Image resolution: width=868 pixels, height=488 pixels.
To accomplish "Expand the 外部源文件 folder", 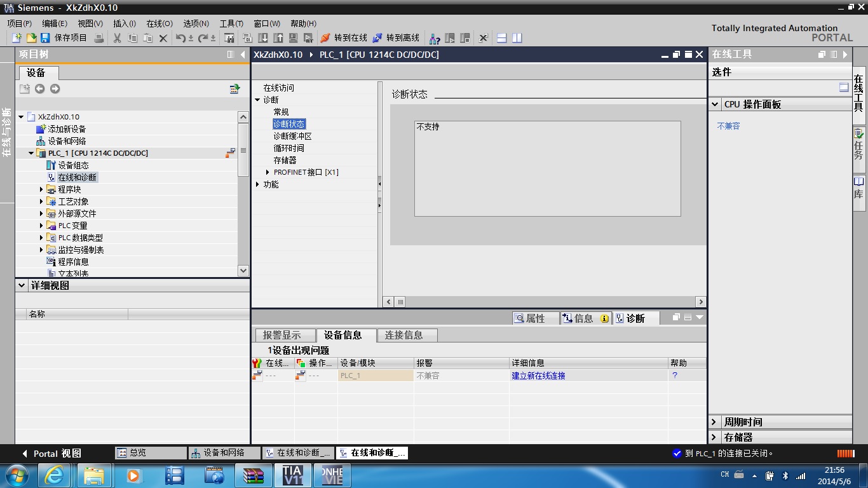I will (42, 213).
